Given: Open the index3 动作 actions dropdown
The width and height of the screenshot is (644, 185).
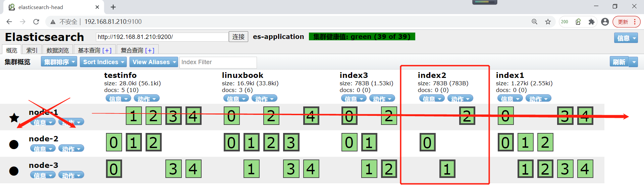Looking at the screenshot, I should [382, 99].
